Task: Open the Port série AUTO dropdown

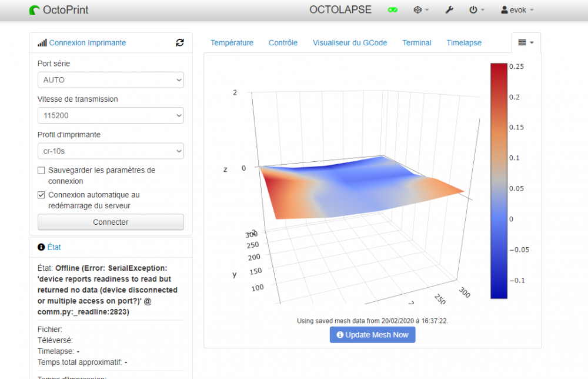Action: coord(111,80)
